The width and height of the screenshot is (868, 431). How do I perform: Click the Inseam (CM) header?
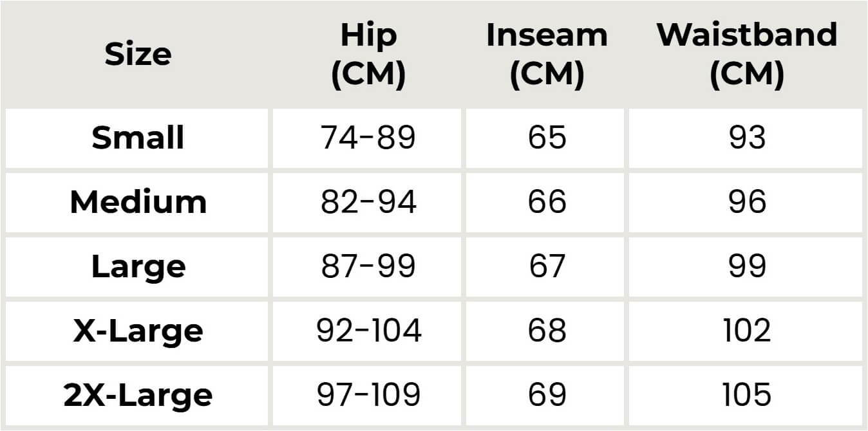click(547, 55)
